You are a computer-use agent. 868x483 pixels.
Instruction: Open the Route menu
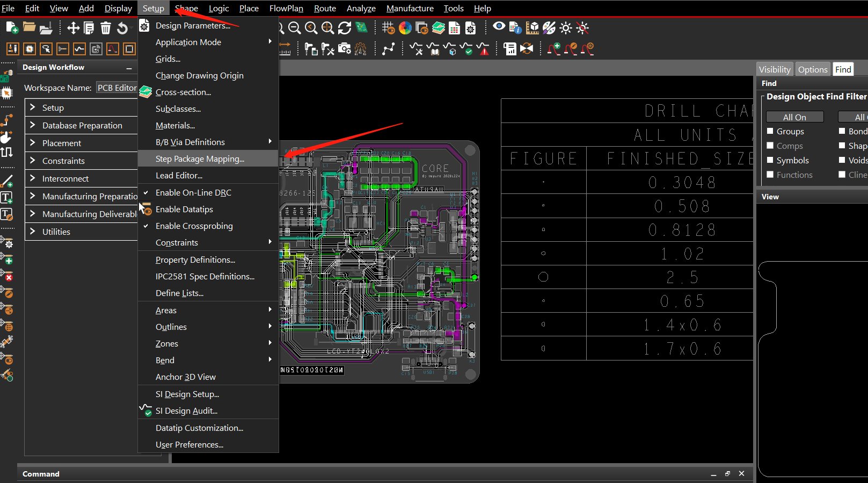pyautogui.click(x=325, y=8)
